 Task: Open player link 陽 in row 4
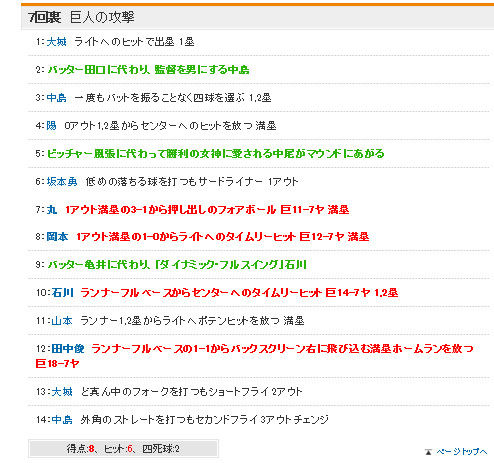pyautogui.click(x=51, y=126)
